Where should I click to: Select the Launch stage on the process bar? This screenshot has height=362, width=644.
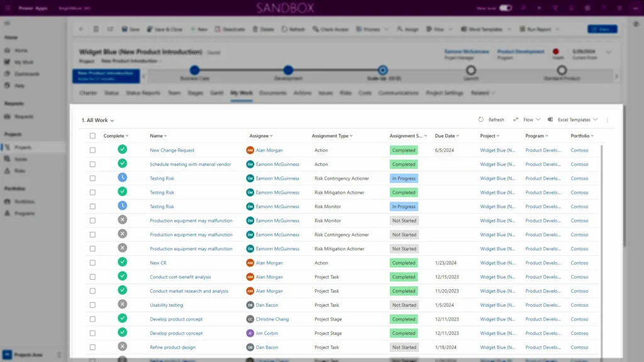click(470, 70)
